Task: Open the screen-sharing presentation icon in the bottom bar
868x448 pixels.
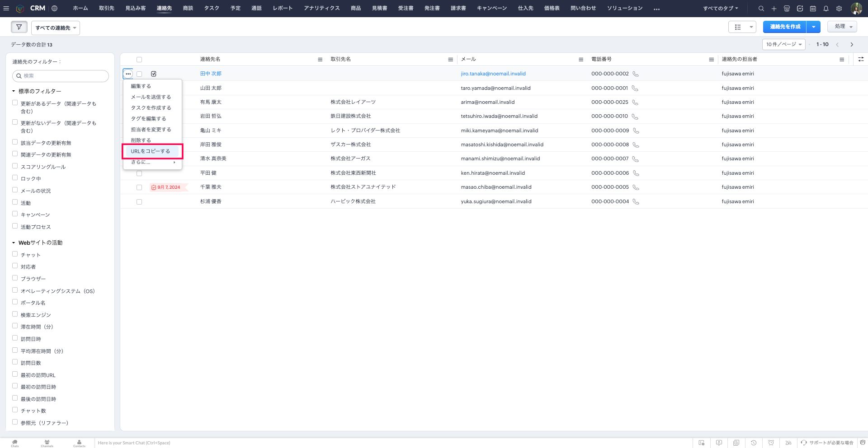Action: (719, 443)
